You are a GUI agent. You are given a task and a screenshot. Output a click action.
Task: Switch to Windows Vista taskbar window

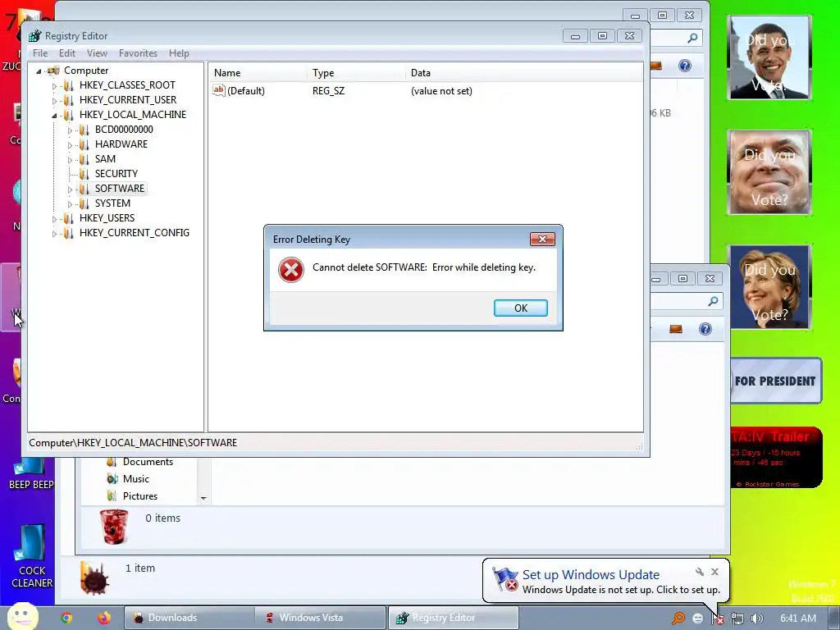click(x=321, y=618)
